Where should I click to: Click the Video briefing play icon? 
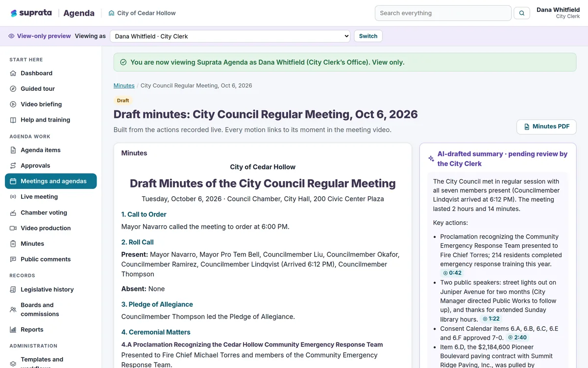point(13,105)
